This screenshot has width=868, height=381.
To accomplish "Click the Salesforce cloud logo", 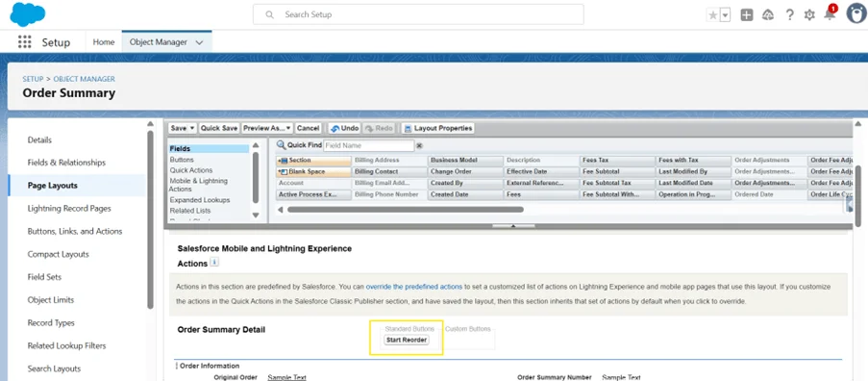I will [28, 13].
